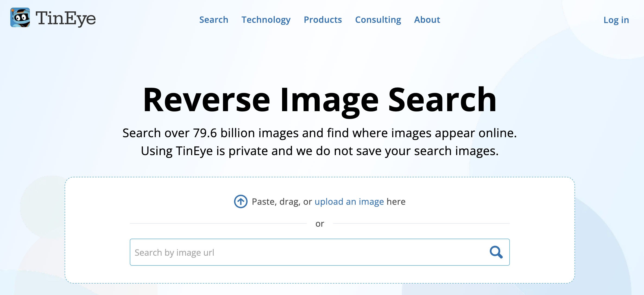This screenshot has height=295, width=644.
Task: Click the circular upload arrow icon
Action: pyautogui.click(x=241, y=201)
